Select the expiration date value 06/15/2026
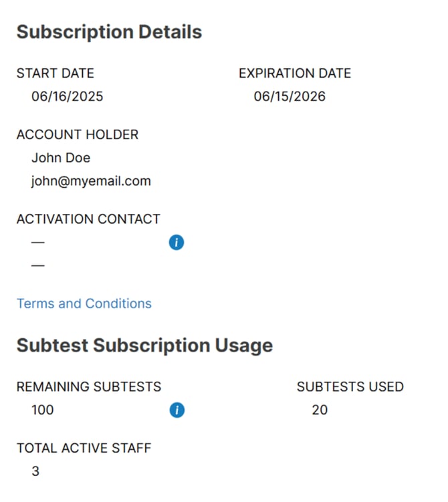The image size is (448, 502). pyautogui.click(x=290, y=96)
